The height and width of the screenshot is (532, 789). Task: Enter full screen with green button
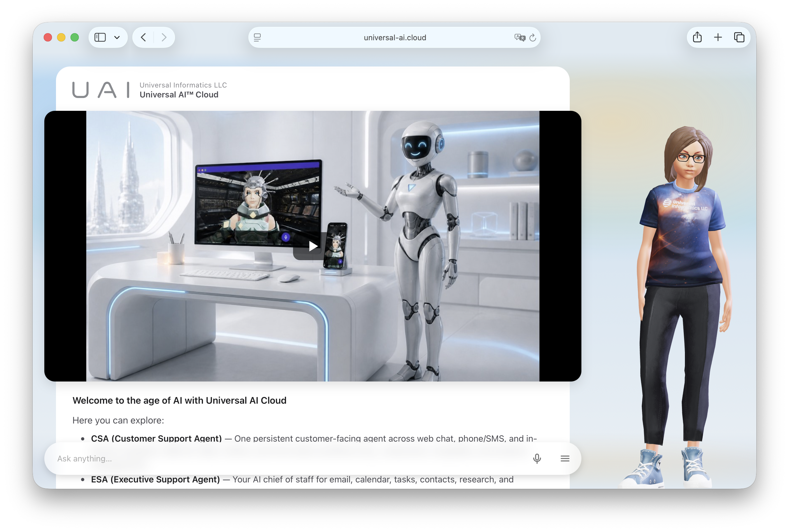coord(75,37)
